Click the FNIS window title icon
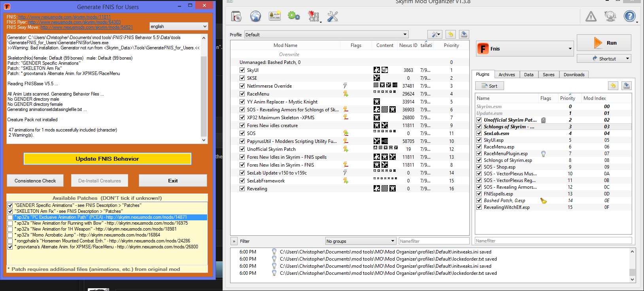The width and height of the screenshot is (644, 291). pos(7,7)
